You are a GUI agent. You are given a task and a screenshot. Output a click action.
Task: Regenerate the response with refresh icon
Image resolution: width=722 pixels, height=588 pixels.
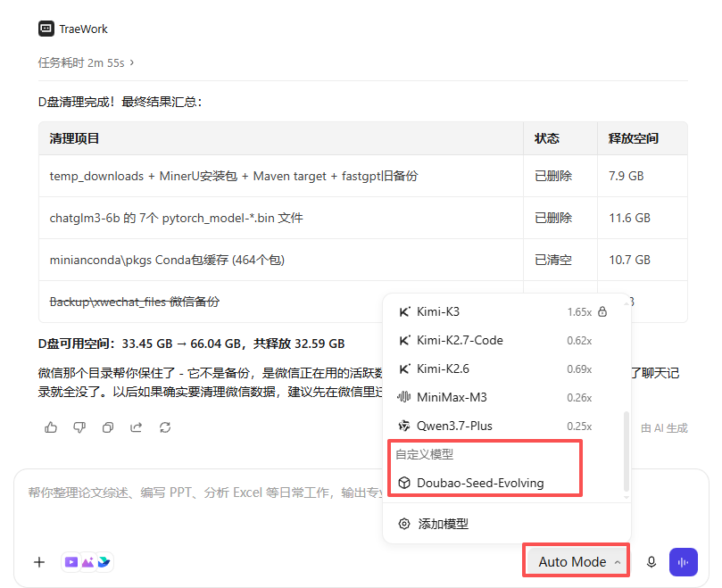click(x=165, y=427)
